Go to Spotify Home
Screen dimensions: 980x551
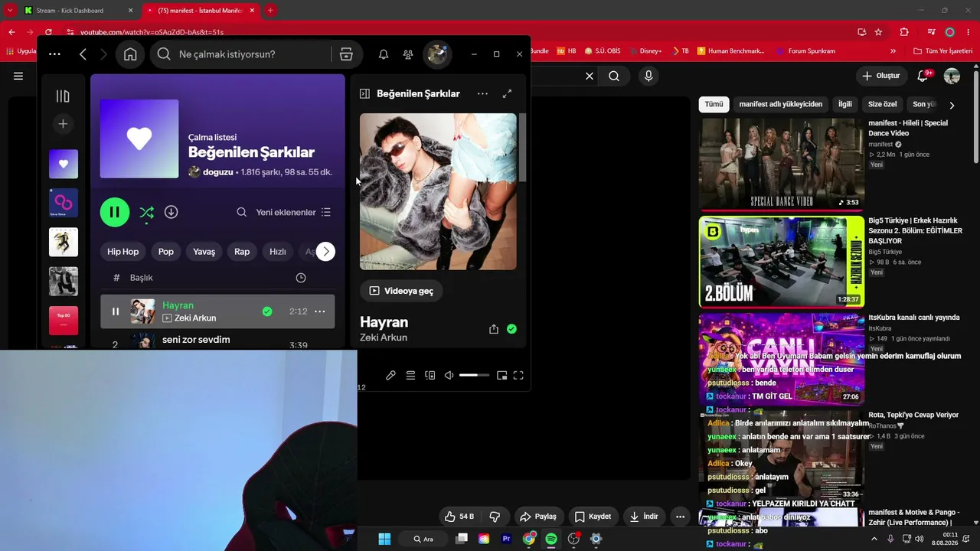pos(130,54)
